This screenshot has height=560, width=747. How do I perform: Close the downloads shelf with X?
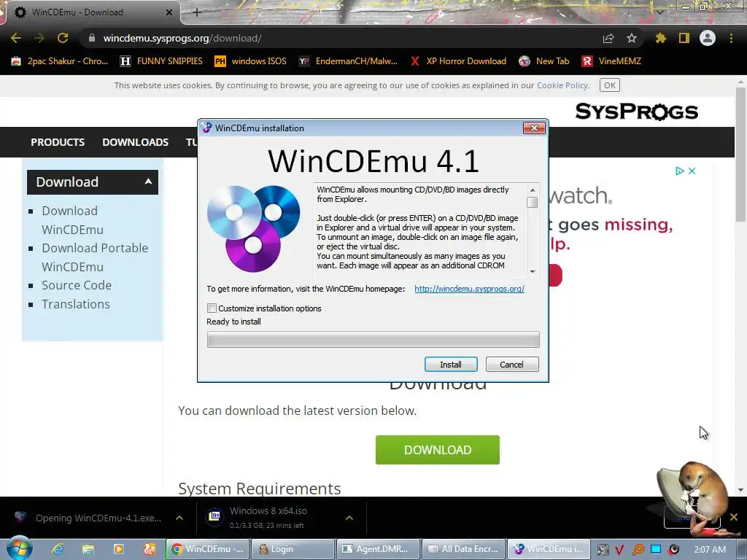coord(734,517)
